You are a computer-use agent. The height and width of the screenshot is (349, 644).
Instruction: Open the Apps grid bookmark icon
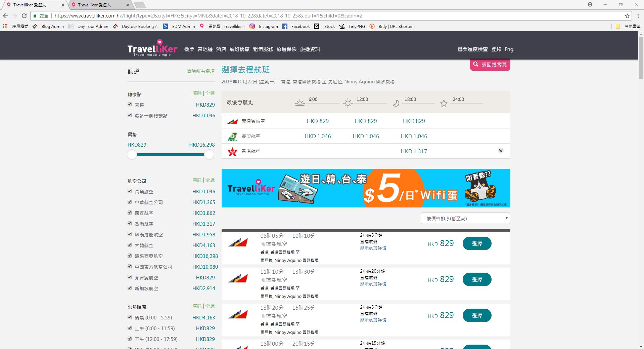click(5, 26)
